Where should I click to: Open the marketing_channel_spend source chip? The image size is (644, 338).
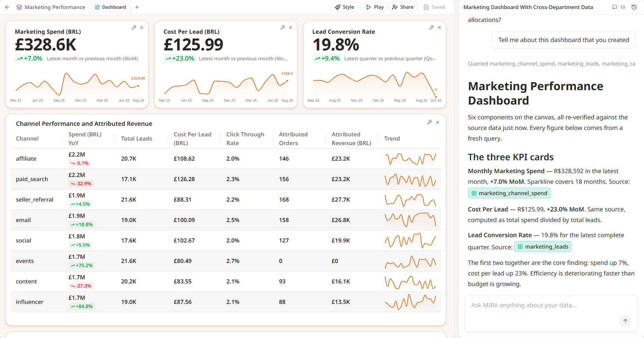pos(509,193)
